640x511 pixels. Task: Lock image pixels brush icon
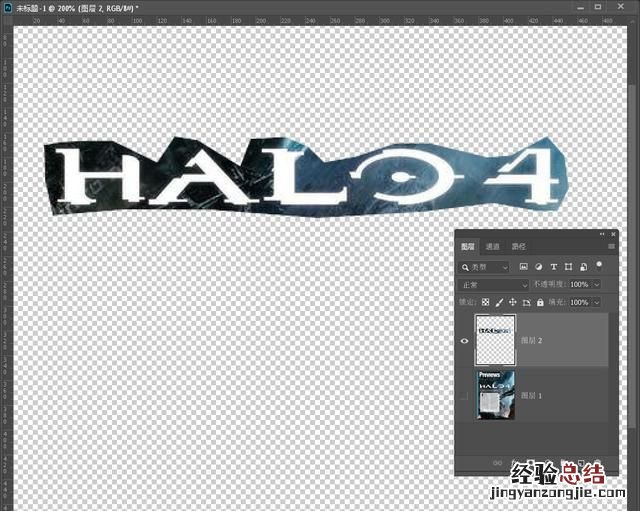[x=499, y=302]
